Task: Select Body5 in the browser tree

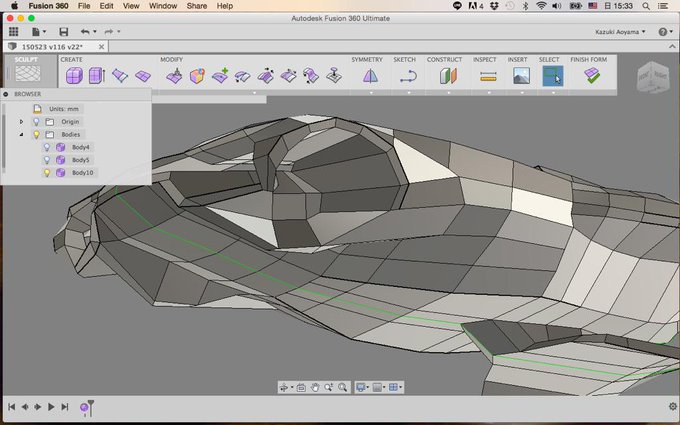Action: pos(80,160)
